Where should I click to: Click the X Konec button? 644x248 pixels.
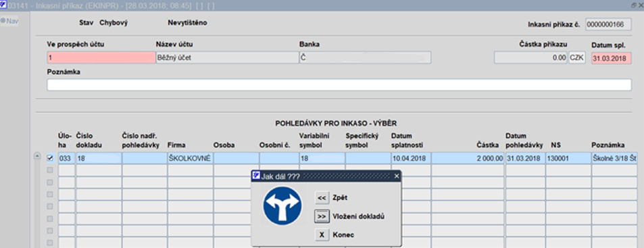[322, 235]
